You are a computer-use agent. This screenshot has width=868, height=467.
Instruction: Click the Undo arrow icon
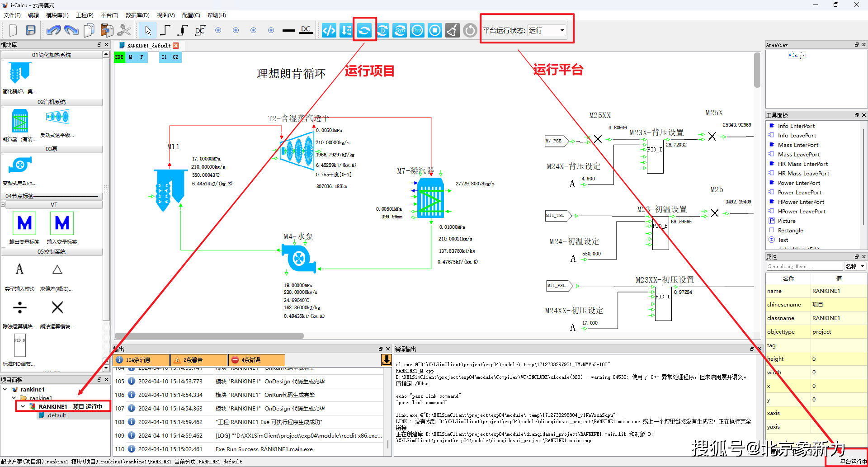click(53, 30)
